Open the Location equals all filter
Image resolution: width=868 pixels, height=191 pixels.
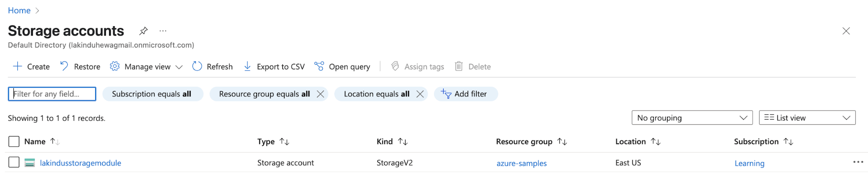click(x=376, y=94)
